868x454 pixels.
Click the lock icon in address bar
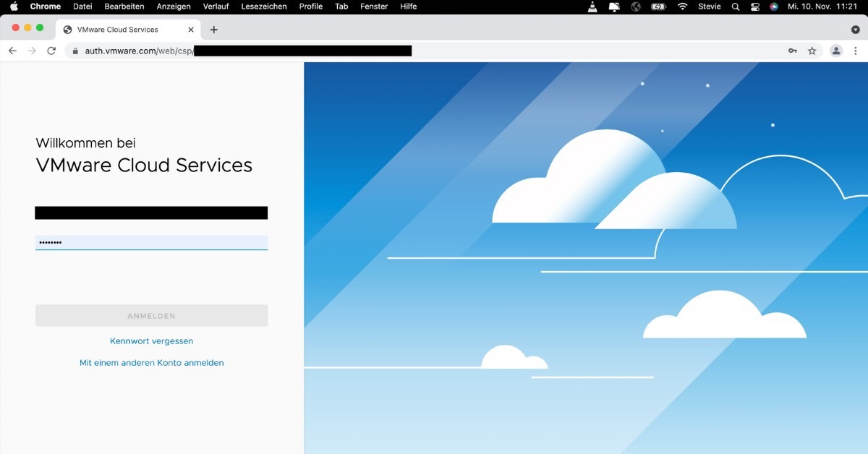click(x=75, y=51)
